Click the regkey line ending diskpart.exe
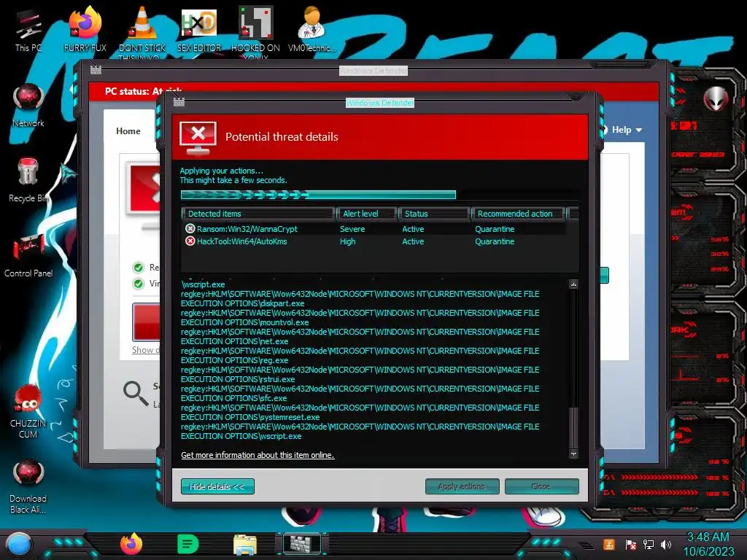Viewport: 747px width, 560px height. tap(360, 298)
